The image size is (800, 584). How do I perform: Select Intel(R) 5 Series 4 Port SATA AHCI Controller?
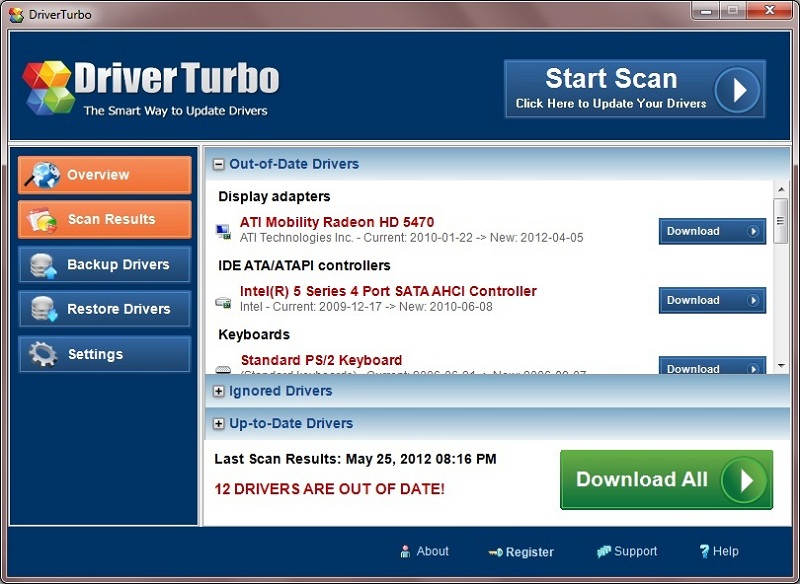[x=388, y=291]
